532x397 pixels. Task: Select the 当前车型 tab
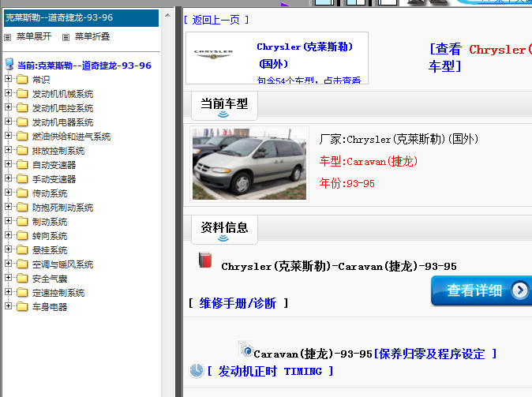224,106
